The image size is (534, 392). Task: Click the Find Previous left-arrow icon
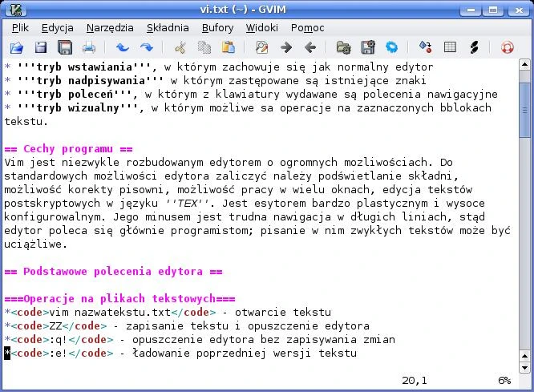310,47
